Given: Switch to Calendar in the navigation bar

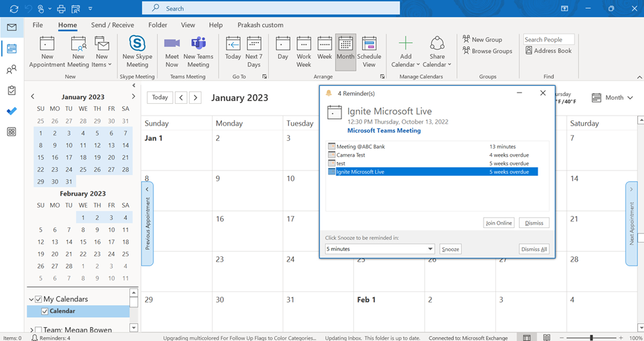Looking at the screenshot, I should (11, 48).
